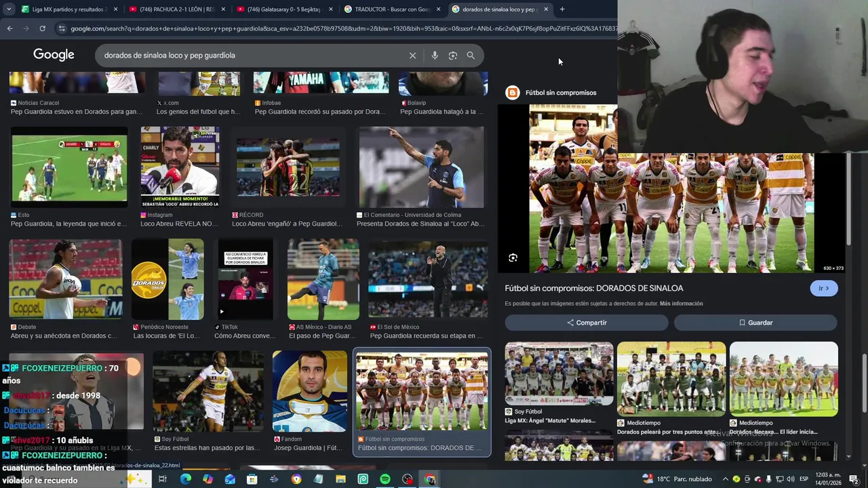Open the Periódico Noroeste Las locuras image

tap(167, 279)
